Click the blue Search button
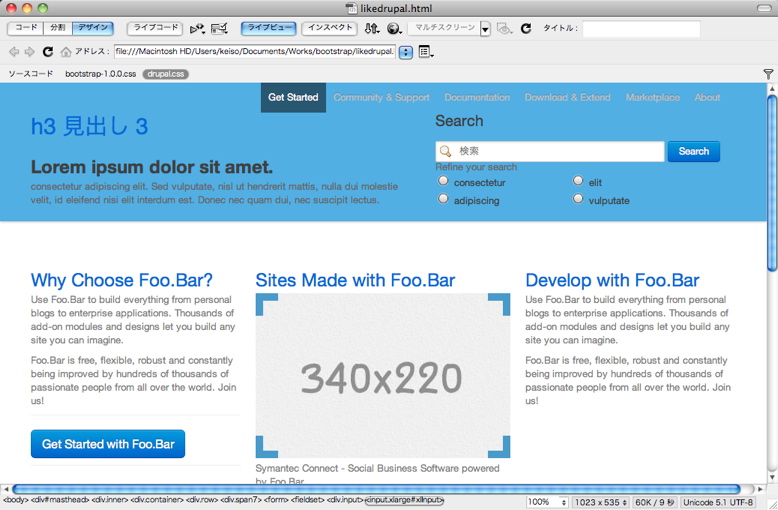This screenshot has width=778, height=510. click(693, 152)
